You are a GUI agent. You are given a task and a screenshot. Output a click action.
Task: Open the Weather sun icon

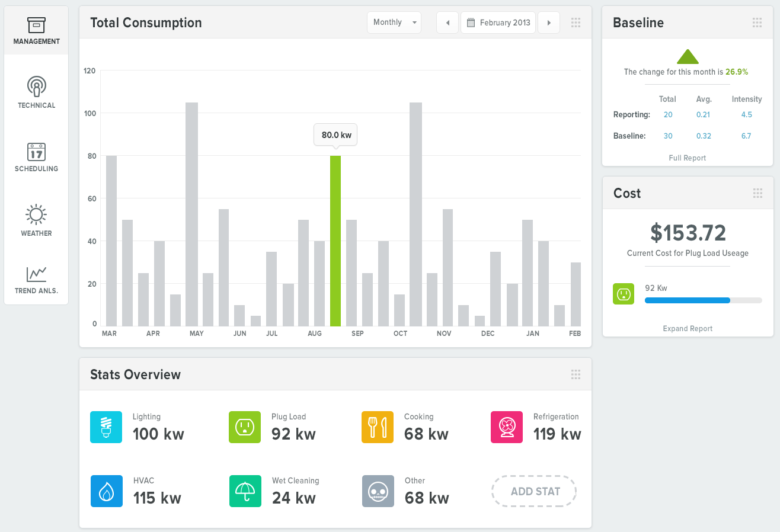[x=36, y=214]
